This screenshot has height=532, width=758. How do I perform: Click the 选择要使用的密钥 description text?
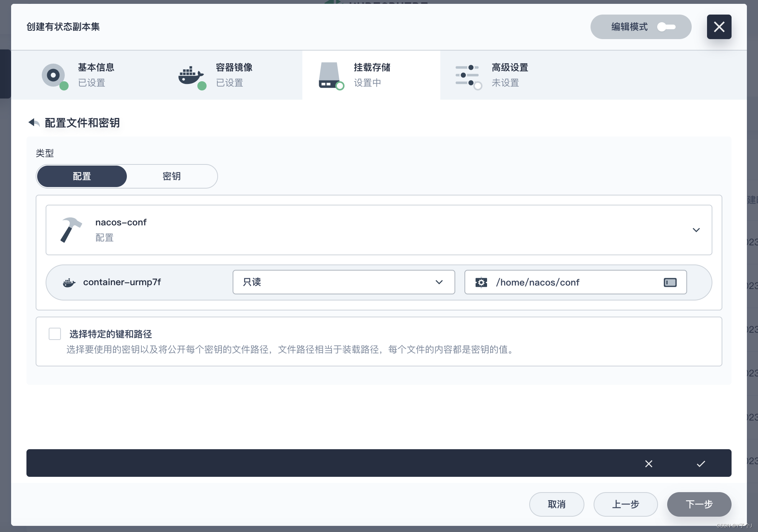290,350
